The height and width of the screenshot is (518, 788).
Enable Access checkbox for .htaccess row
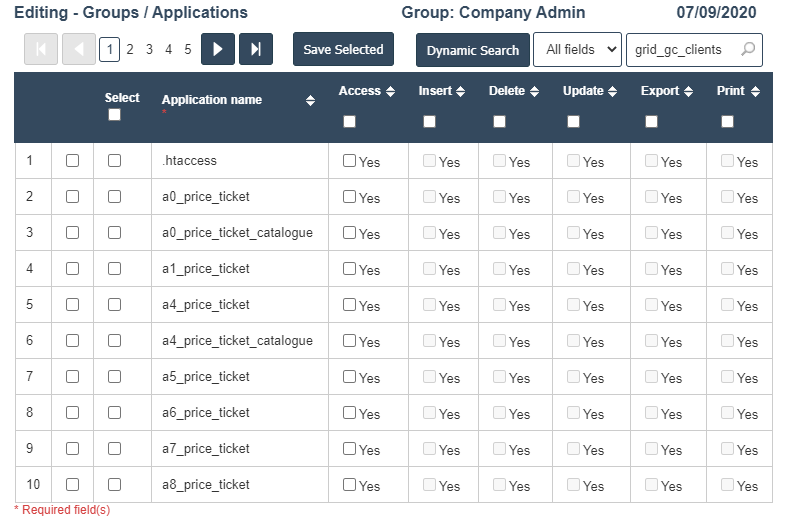pyautogui.click(x=349, y=161)
